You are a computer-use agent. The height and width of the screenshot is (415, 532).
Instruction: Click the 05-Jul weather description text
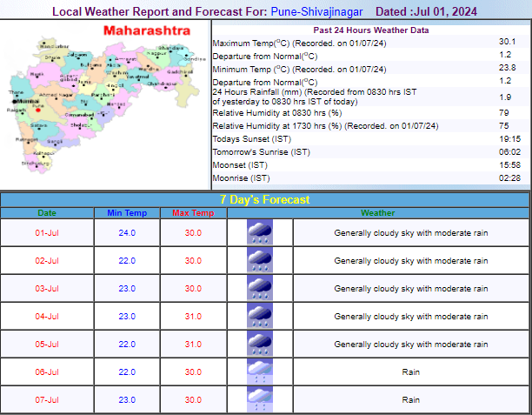click(411, 345)
